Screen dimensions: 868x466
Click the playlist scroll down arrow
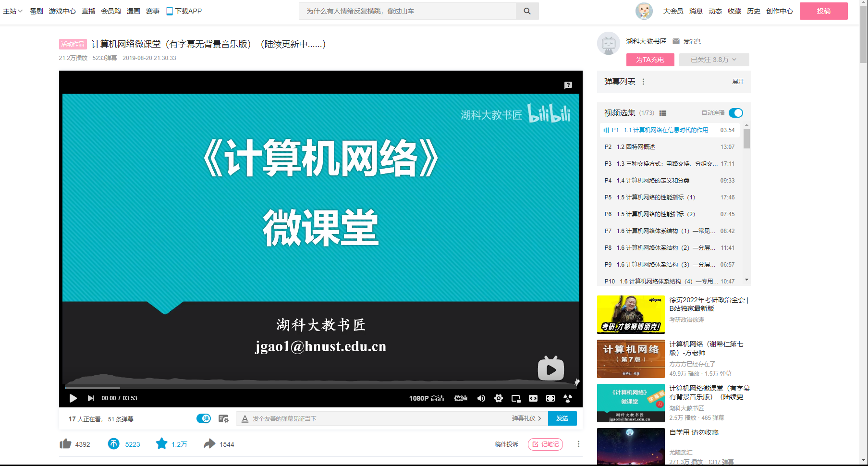pos(746,280)
